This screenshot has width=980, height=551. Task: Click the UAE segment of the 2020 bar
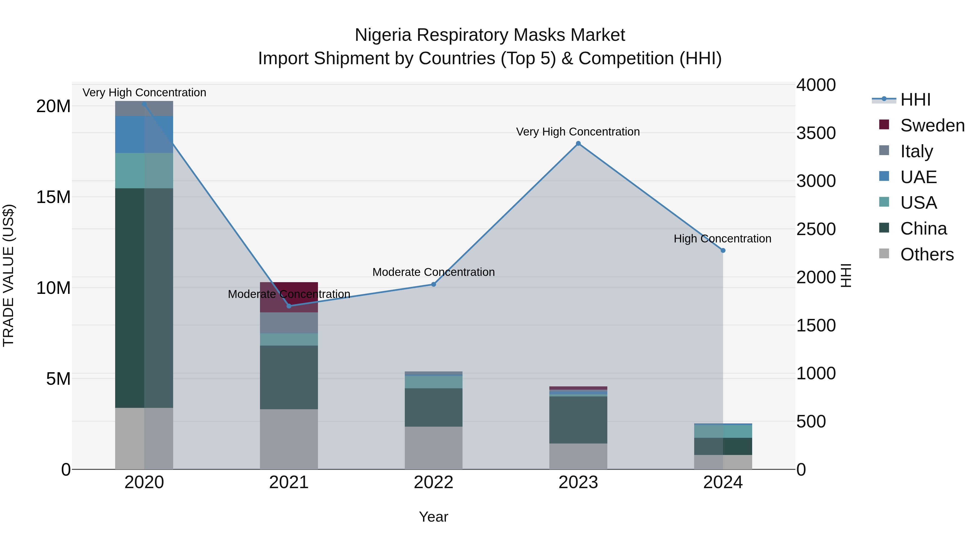click(x=144, y=135)
